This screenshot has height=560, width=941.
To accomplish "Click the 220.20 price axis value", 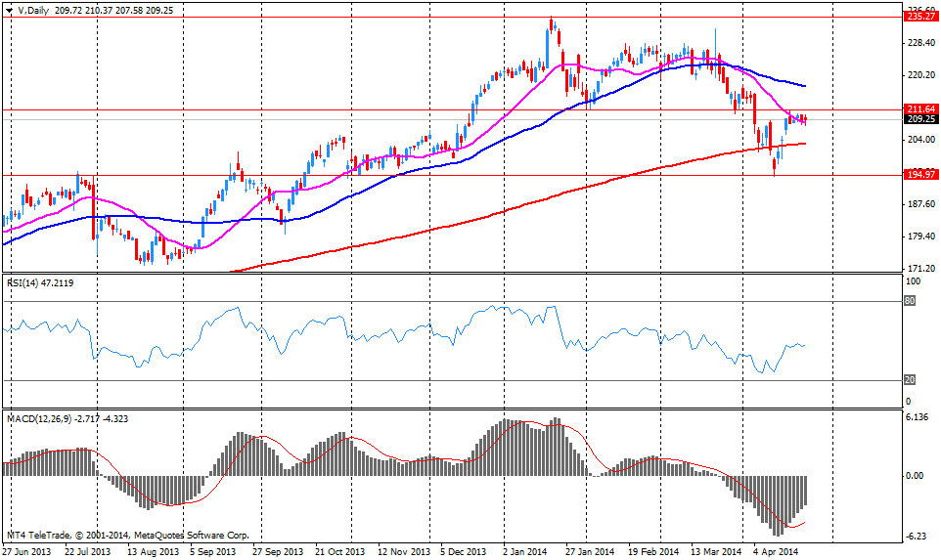I will click(x=922, y=75).
